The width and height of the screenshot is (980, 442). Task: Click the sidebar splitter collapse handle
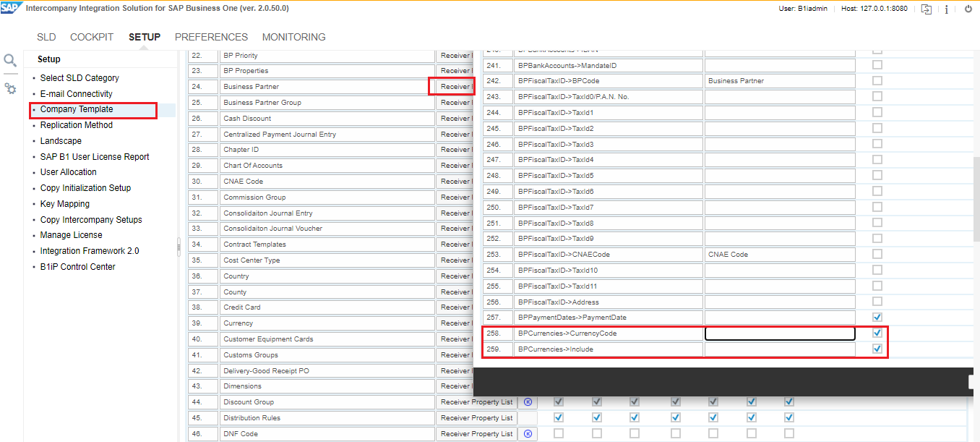pos(179,247)
